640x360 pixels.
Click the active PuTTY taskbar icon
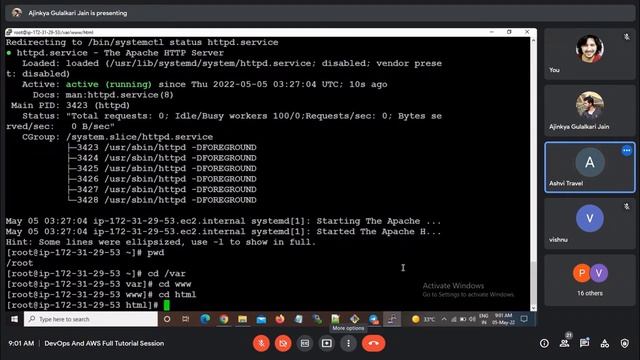(392, 319)
